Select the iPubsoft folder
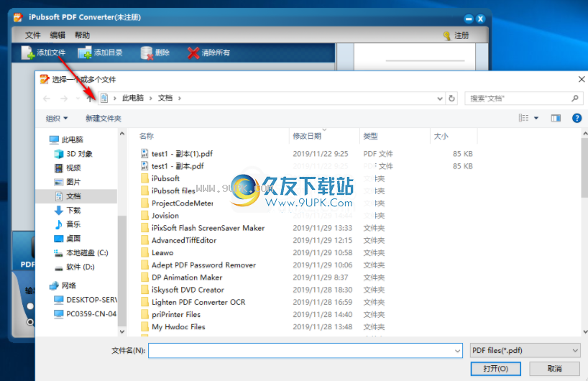Viewport: 588px width, 381px height. point(160,178)
